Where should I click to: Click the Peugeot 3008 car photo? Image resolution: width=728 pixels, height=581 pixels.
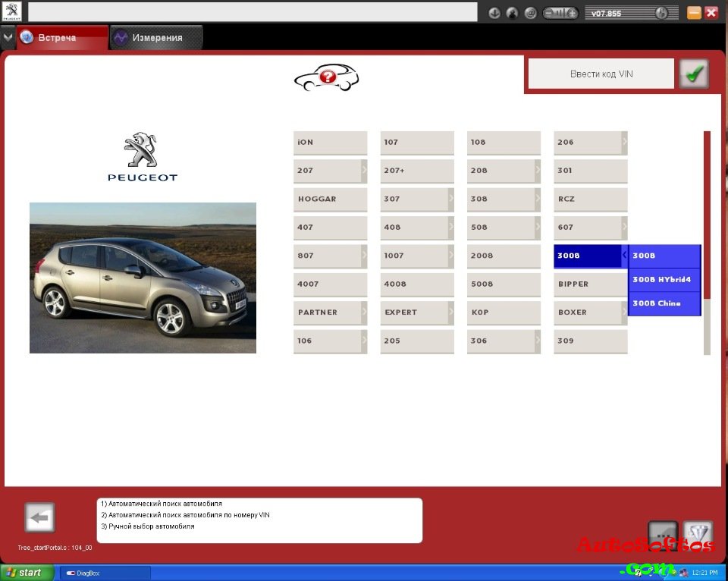143,278
